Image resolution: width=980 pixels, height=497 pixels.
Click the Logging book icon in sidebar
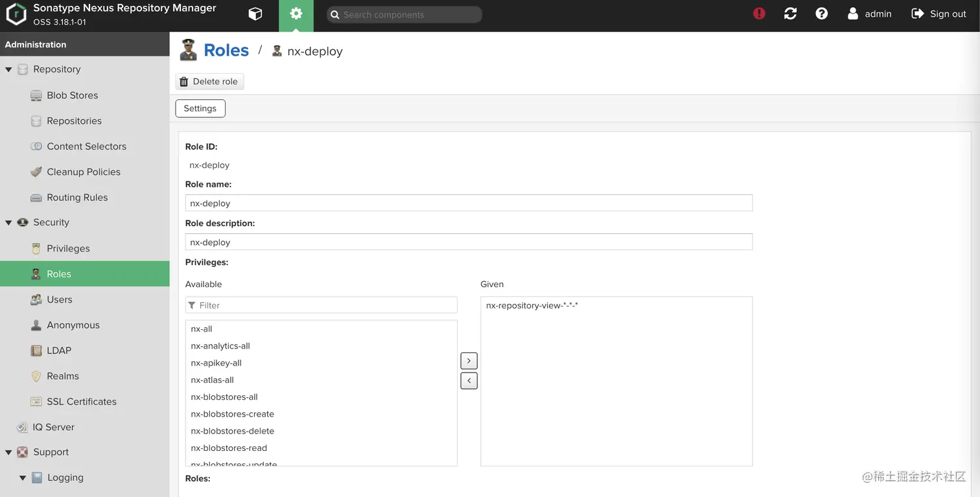click(x=37, y=478)
